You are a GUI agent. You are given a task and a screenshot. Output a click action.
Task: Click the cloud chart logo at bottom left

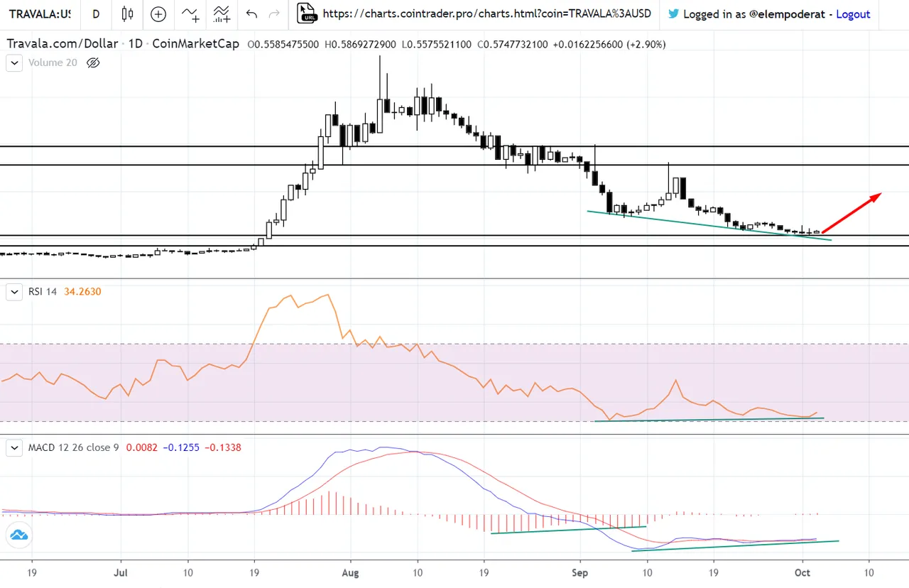point(19,534)
